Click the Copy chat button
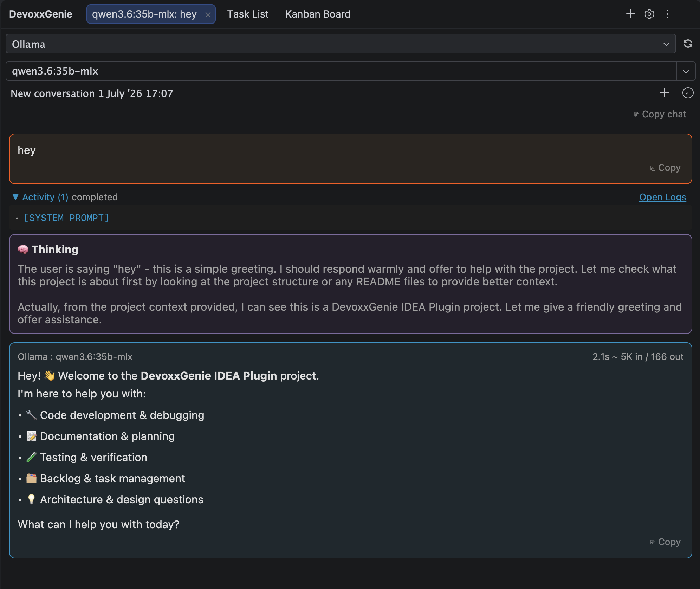 point(660,114)
